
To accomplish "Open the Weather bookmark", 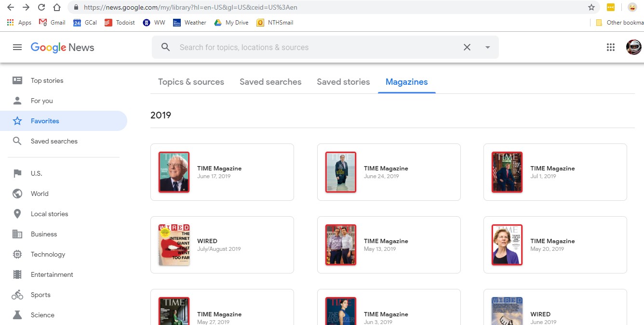I will 189,23.
